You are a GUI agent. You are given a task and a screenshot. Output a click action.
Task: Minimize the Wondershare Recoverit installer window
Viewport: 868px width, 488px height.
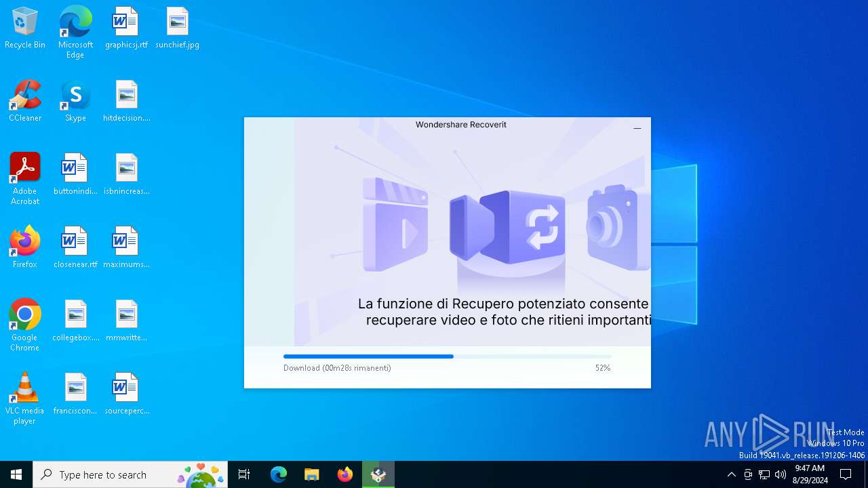637,127
